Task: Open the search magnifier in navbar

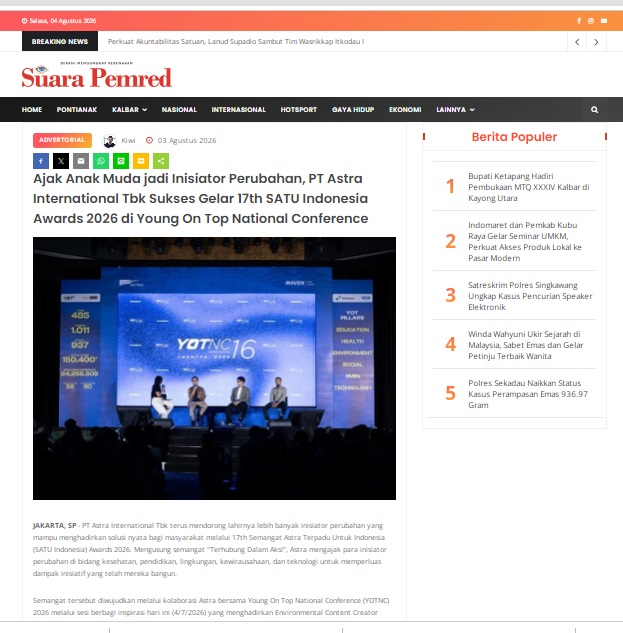Action: [x=594, y=109]
